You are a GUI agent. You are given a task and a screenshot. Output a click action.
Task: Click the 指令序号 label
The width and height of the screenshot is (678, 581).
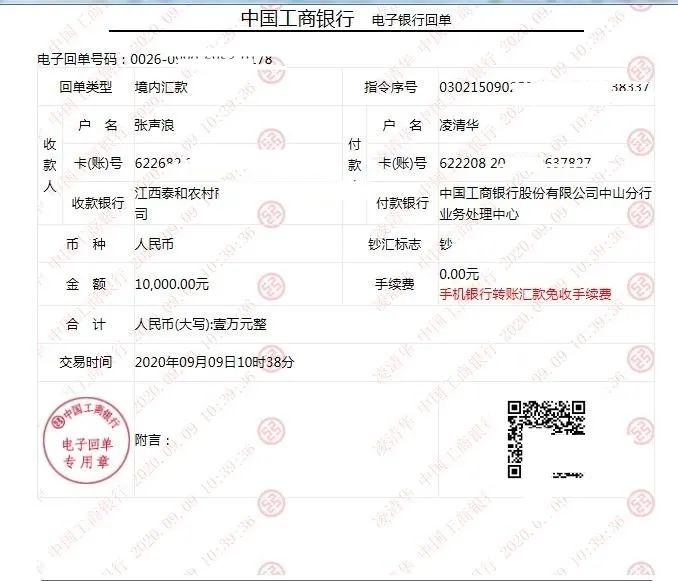[390, 87]
